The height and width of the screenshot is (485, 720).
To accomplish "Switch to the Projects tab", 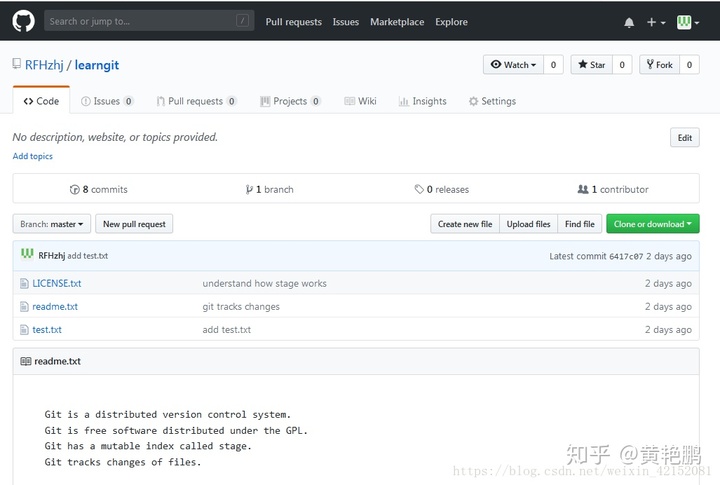I will 290,101.
